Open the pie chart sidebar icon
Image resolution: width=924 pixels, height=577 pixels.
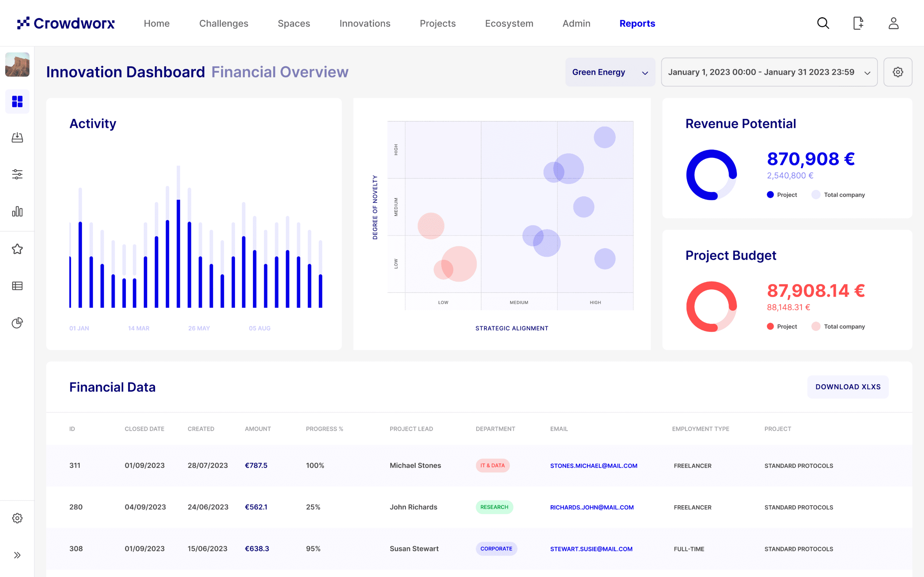click(17, 323)
